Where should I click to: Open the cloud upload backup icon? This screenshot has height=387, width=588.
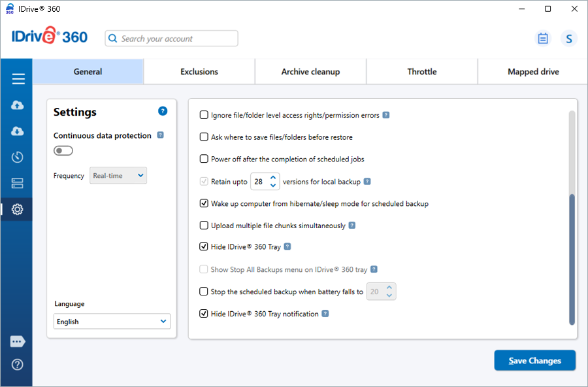(x=18, y=105)
